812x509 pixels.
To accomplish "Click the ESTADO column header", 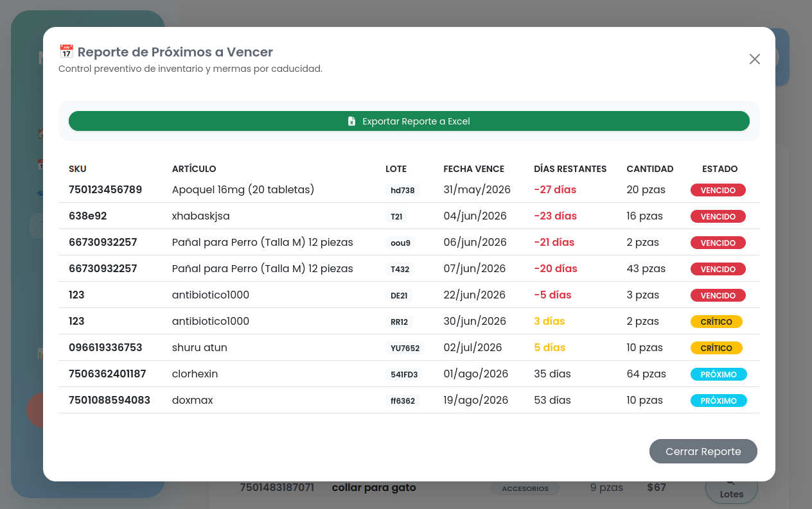I will point(720,169).
